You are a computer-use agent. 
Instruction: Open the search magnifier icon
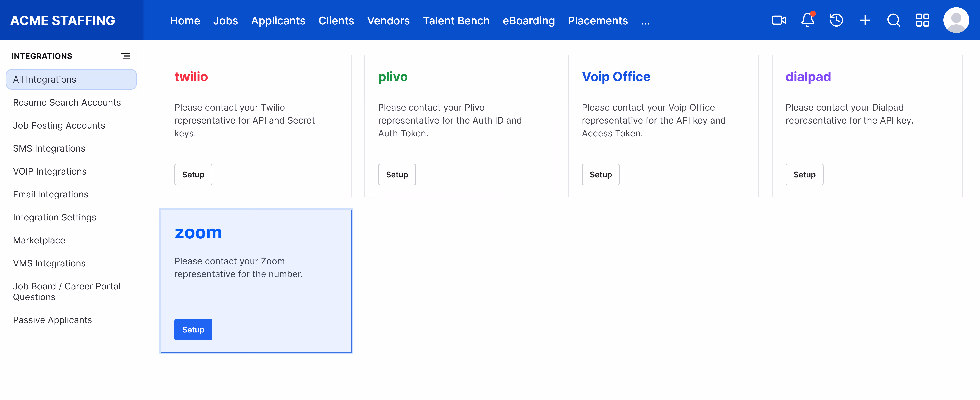click(x=894, y=20)
